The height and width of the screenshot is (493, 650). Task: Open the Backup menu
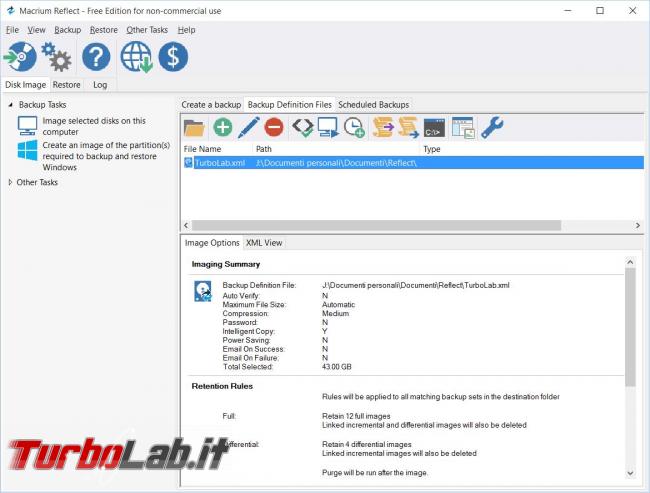click(68, 30)
